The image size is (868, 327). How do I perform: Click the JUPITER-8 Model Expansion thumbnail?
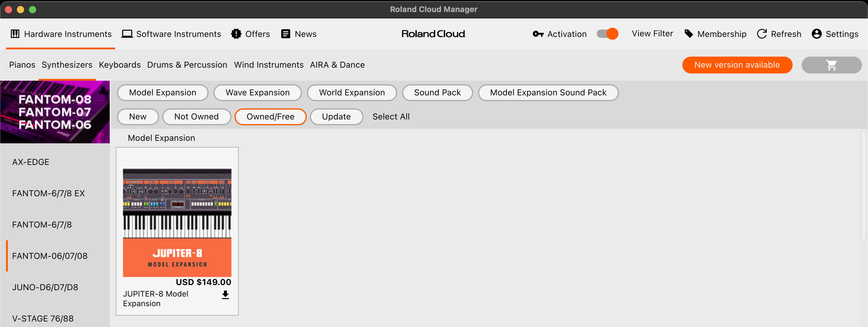[177, 223]
